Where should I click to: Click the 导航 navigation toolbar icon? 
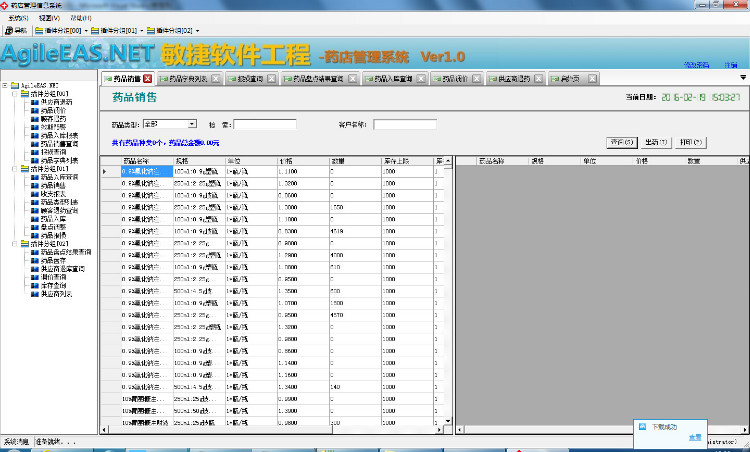(x=9, y=31)
